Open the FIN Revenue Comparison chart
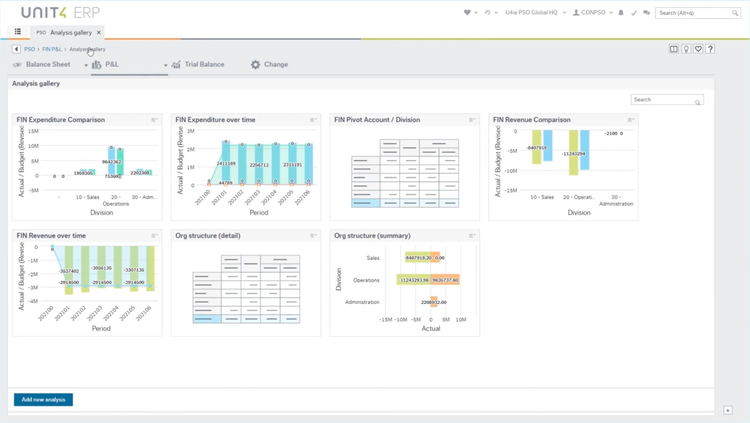This screenshot has width=750, height=423. pos(563,171)
